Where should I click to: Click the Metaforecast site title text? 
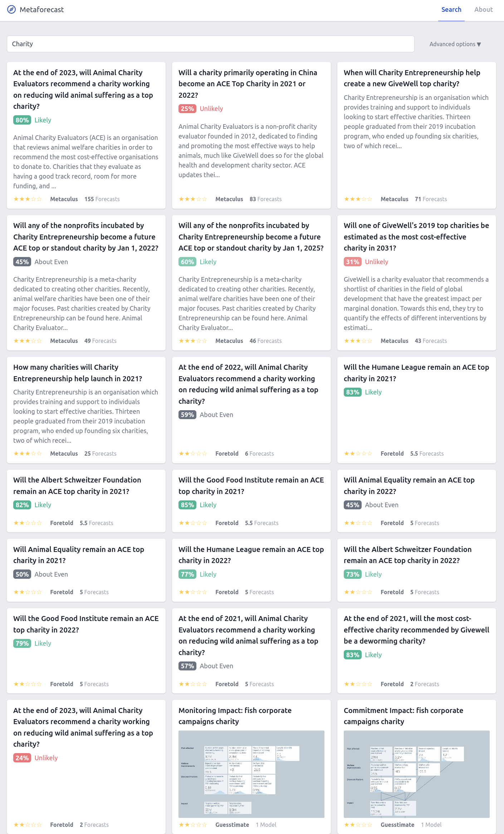tap(42, 10)
